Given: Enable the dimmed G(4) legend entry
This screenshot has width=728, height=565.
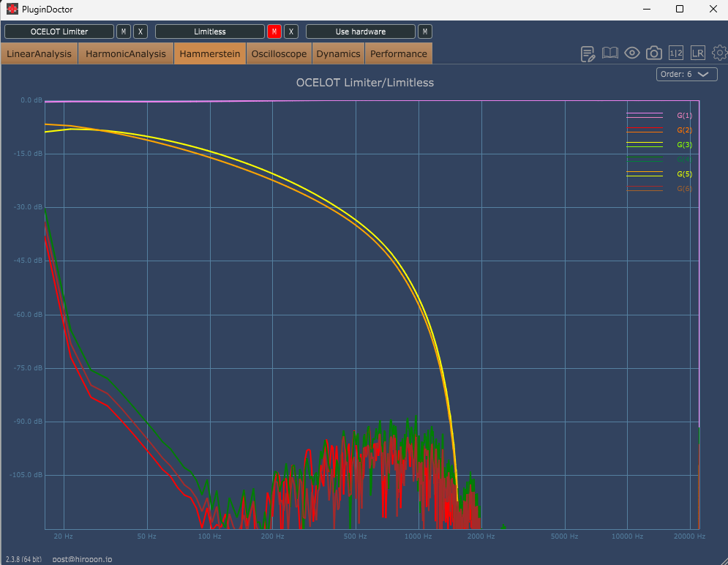Looking at the screenshot, I should click(x=684, y=160).
